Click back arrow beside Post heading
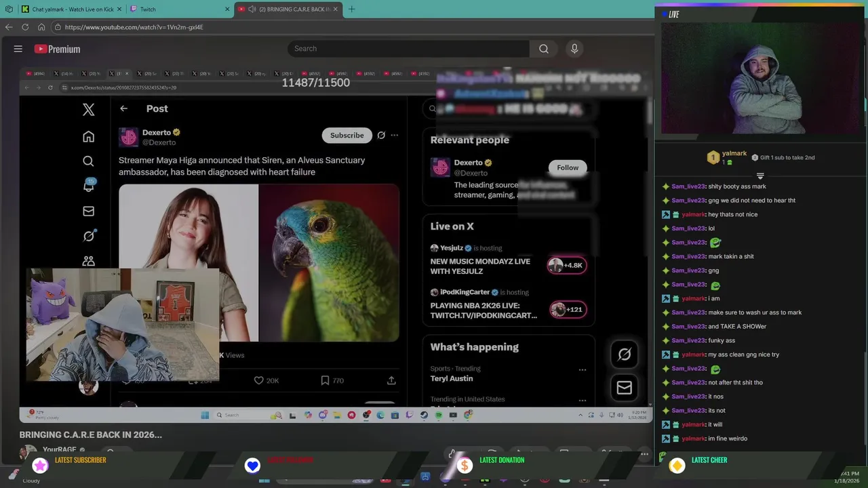The height and width of the screenshot is (488, 868). click(123, 108)
